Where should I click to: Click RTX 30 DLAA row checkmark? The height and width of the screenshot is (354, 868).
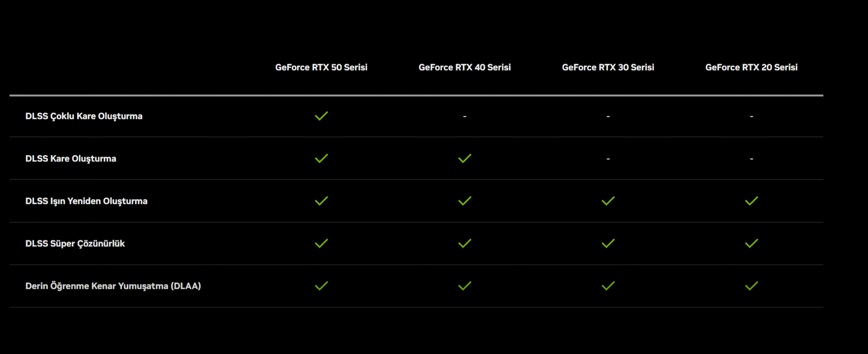point(608,286)
